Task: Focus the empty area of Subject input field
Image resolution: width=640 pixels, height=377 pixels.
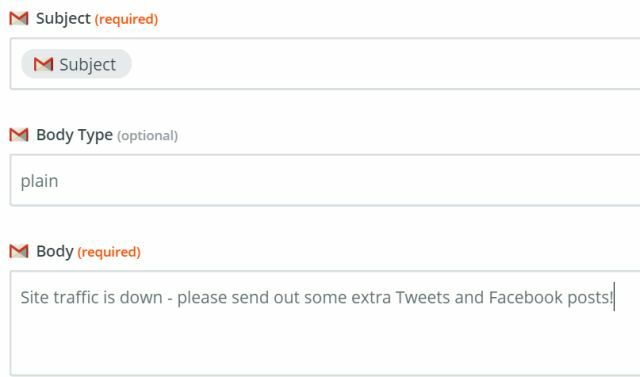Action: pos(384,64)
